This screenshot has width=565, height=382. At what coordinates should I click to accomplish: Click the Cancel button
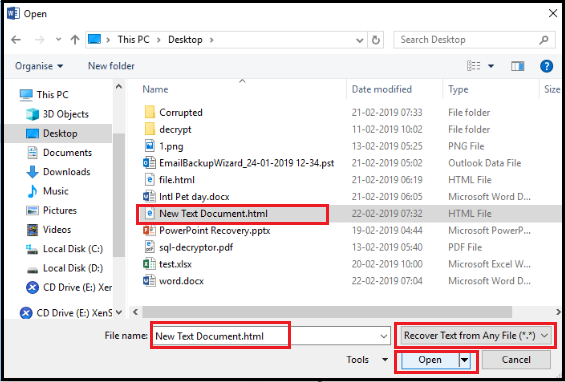516,360
